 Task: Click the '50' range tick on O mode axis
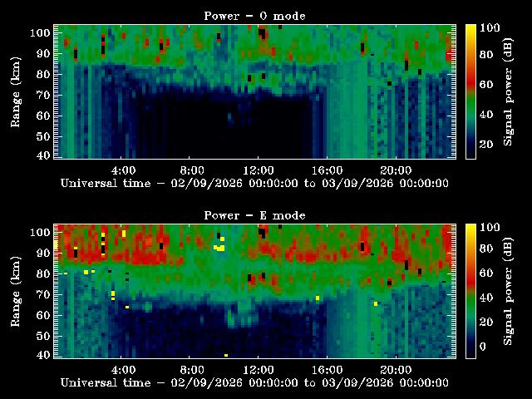pyautogui.click(x=44, y=136)
